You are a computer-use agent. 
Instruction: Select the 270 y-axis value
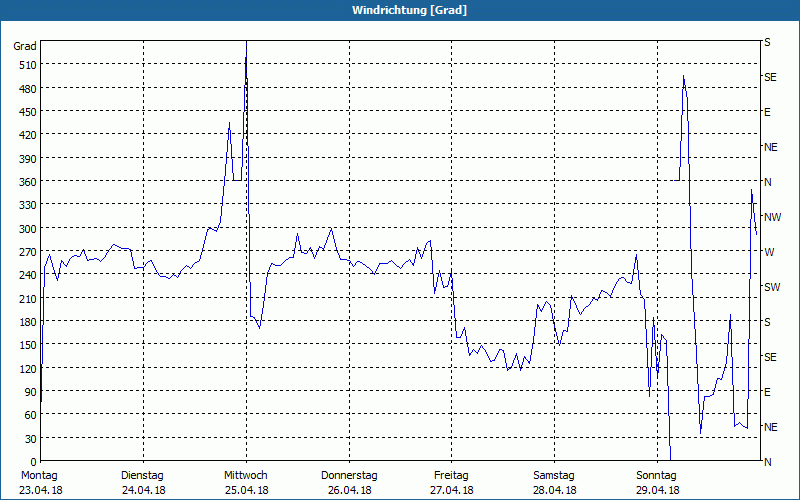[x=28, y=252]
